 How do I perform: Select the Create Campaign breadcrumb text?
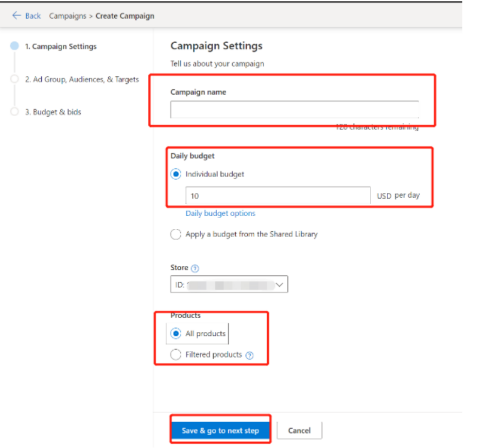[125, 16]
